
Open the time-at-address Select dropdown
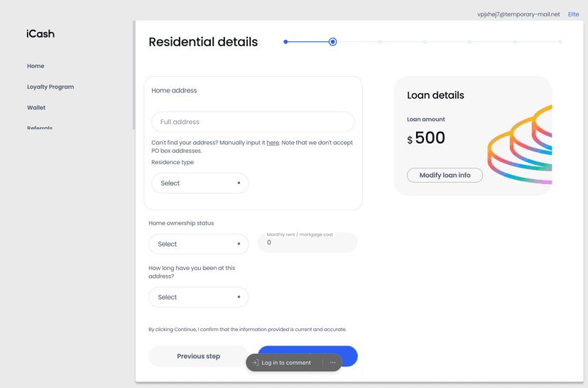[198, 297]
